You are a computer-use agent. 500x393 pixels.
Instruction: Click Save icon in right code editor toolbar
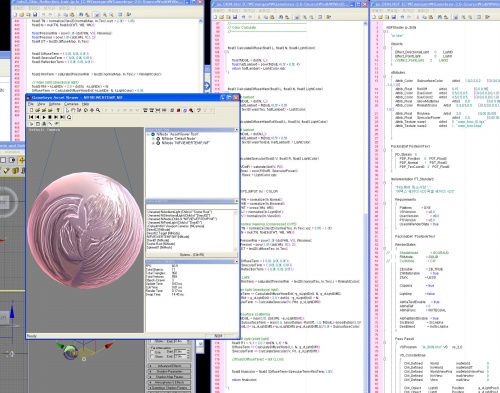coord(394,17)
